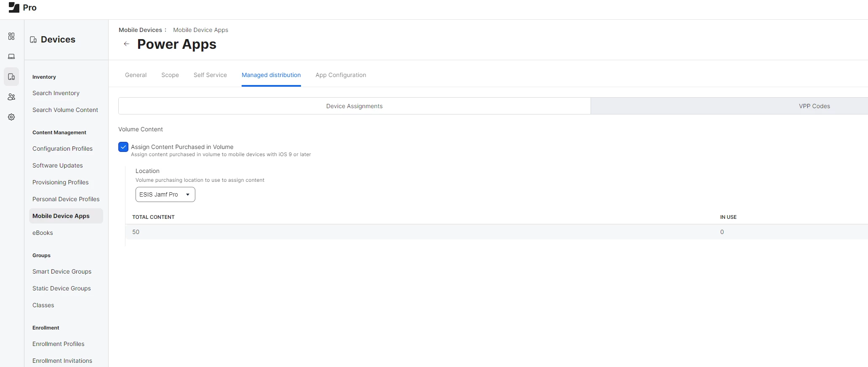This screenshot has width=868, height=367.
Task: Click the TOTAL CONTENT column header
Action: point(153,217)
